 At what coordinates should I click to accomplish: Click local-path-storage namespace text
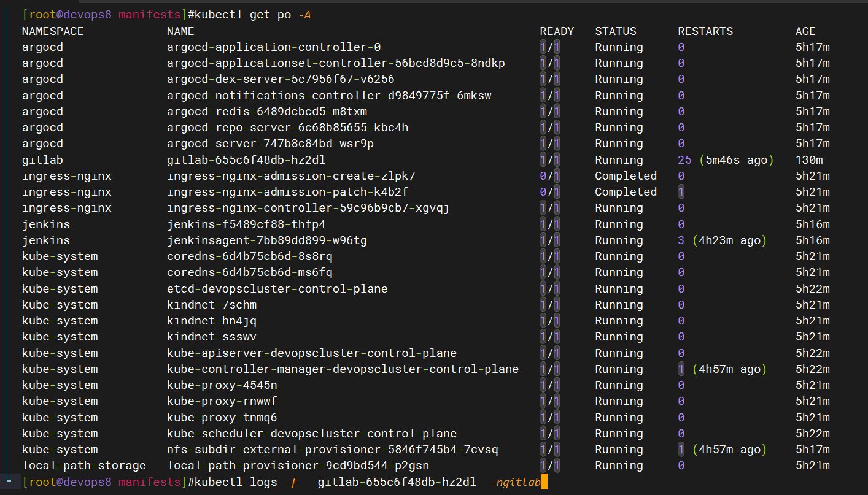(84, 466)
